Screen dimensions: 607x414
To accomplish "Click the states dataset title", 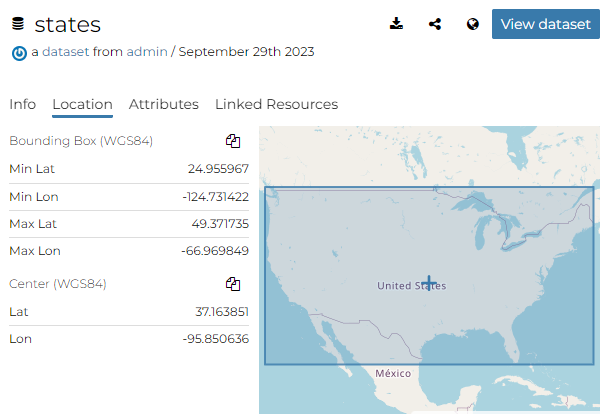I will pyautogui.click(x=68, y=24).
